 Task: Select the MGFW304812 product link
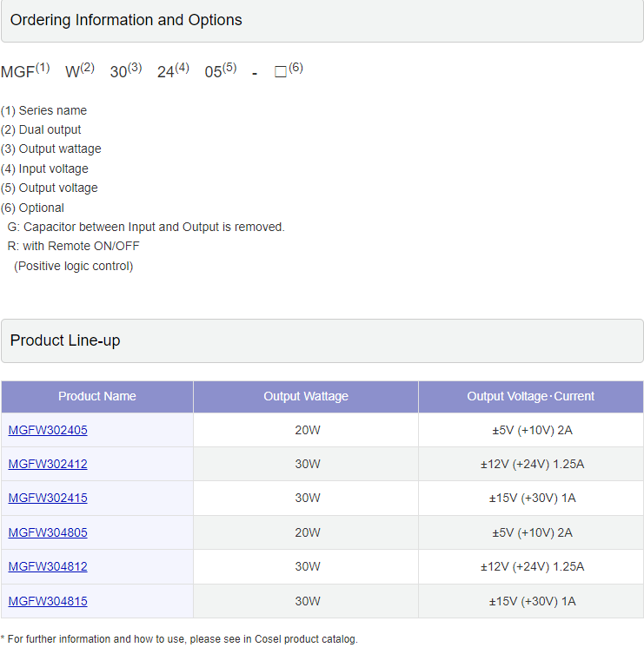pos(48,566)
